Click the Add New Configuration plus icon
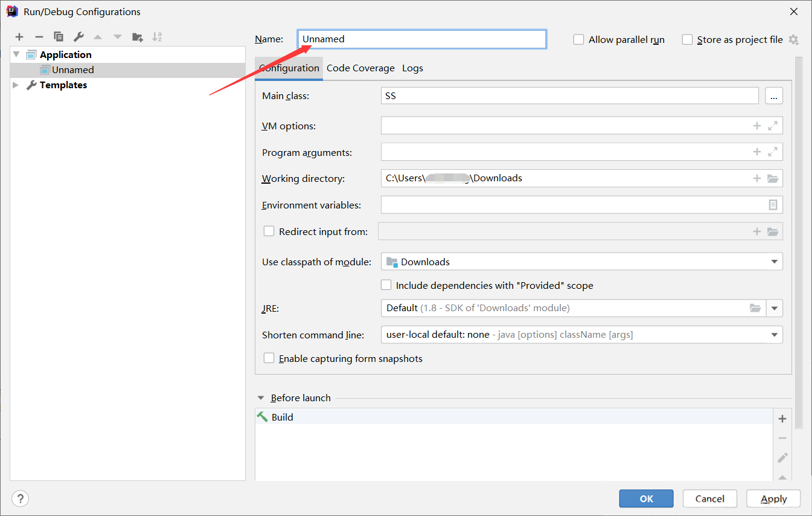 [x=19, y=37]
